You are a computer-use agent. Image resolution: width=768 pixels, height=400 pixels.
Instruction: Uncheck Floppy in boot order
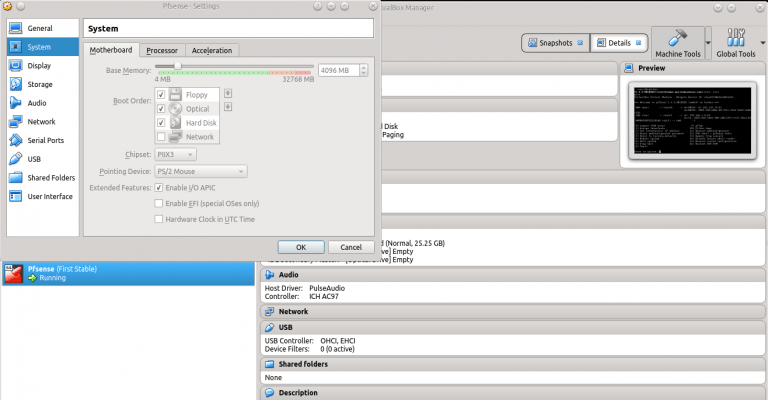(161, 94)
